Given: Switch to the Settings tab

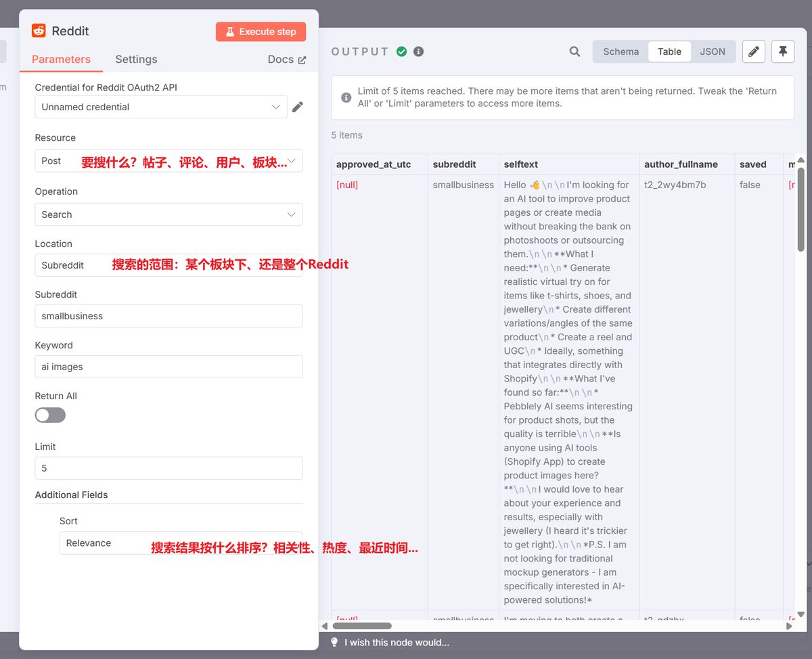Looking at the screenshot, I should 136,60.
